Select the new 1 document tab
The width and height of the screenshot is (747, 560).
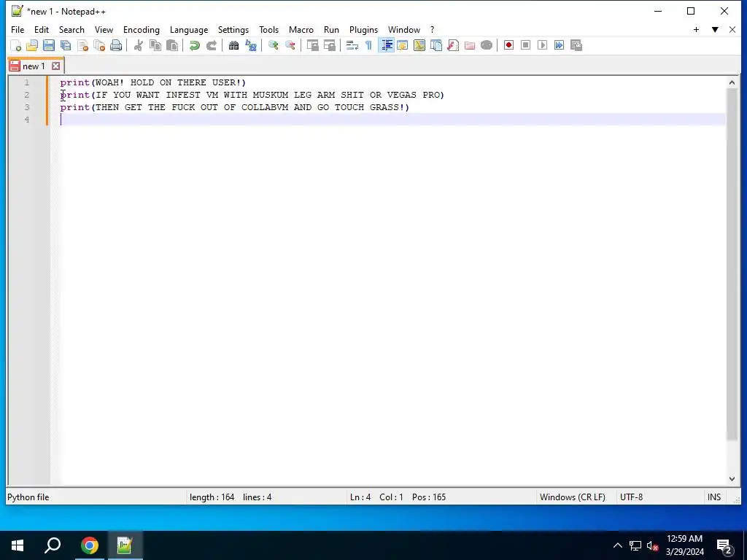34,66
